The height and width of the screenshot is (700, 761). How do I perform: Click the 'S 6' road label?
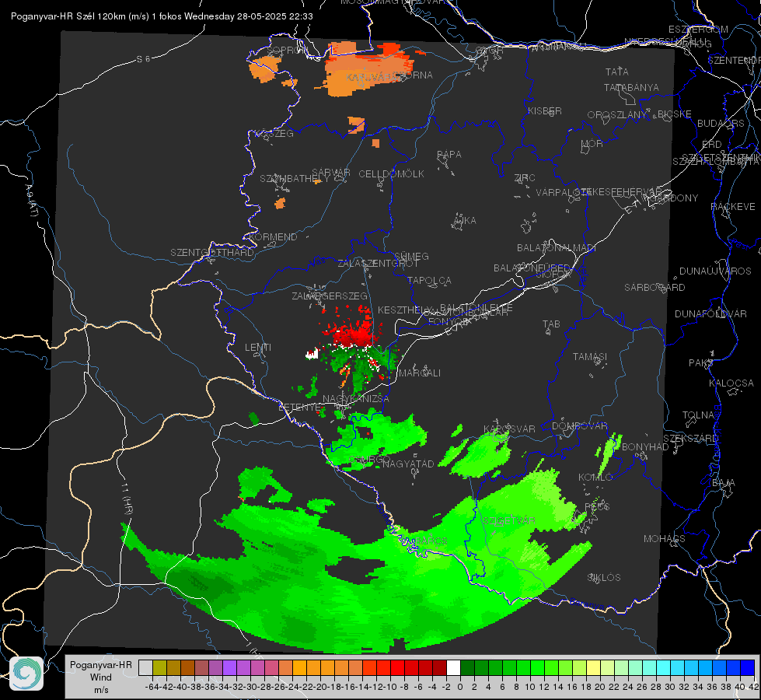(143, 59)
